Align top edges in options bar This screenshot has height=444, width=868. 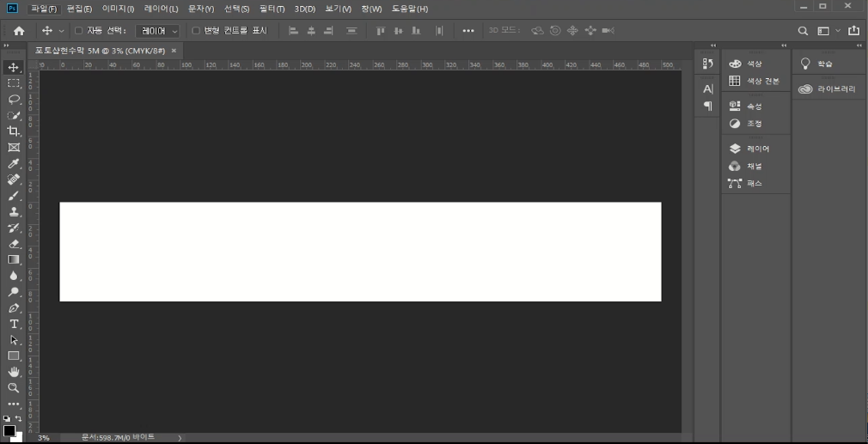coord(381,31)
